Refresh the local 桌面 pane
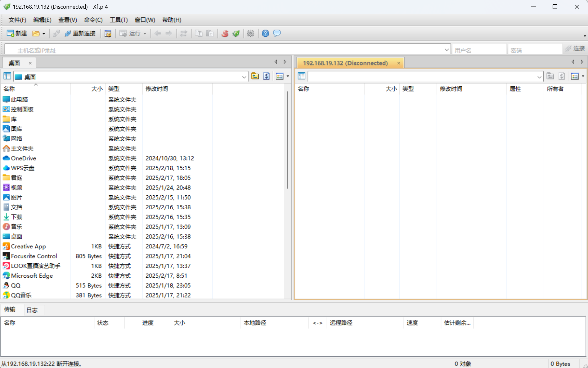Image resolution: width=588 pixels, height=368 pixels. point(267,76)
